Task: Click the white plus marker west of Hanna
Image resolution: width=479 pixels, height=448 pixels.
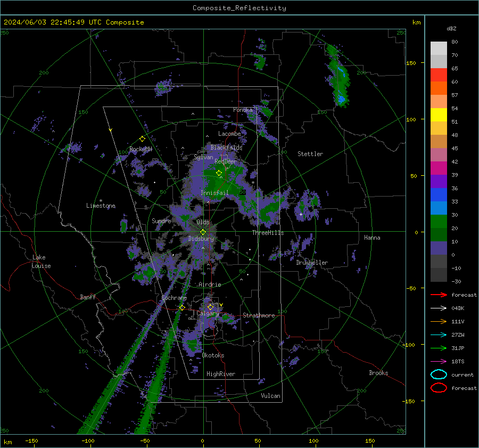Action: [301, 214]
